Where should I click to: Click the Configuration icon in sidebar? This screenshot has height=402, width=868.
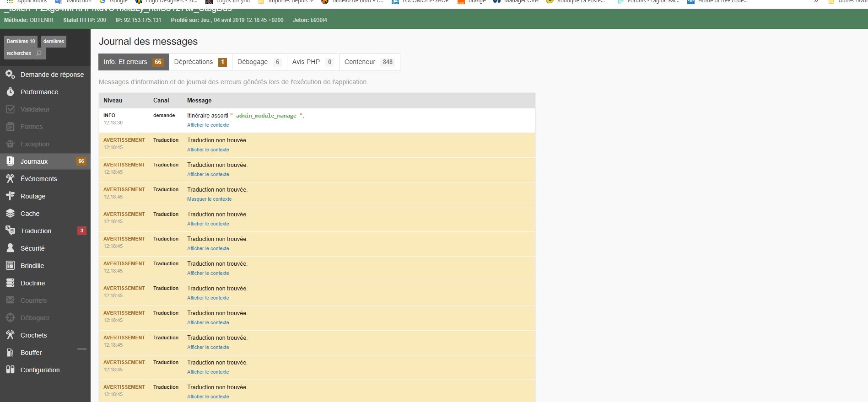[10, 370]
